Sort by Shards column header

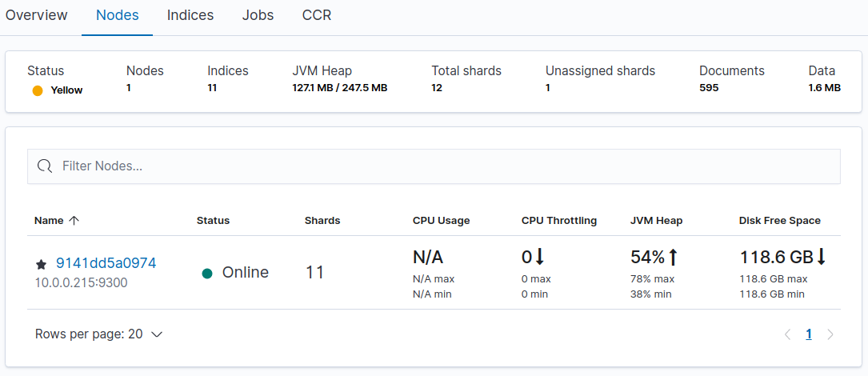322,220
